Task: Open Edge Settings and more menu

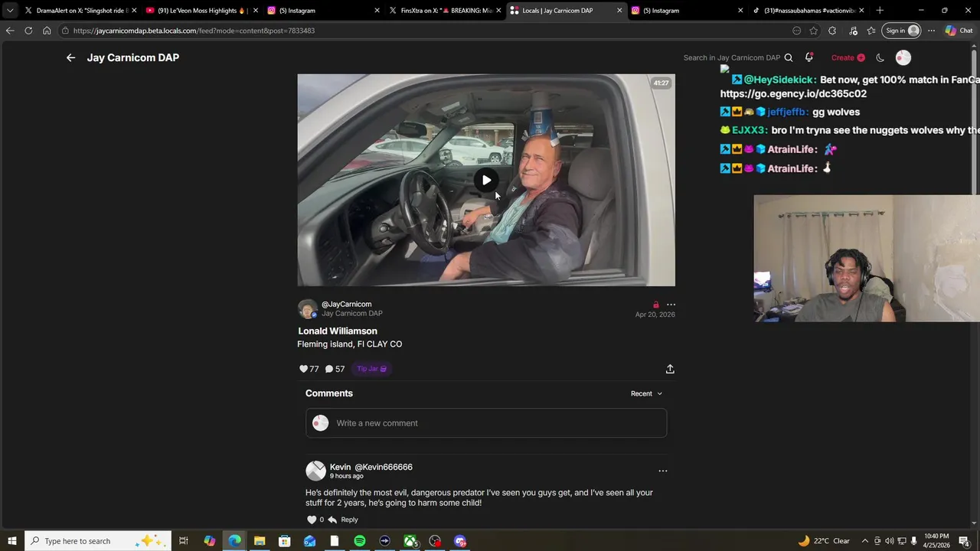Action: point(931,31)
